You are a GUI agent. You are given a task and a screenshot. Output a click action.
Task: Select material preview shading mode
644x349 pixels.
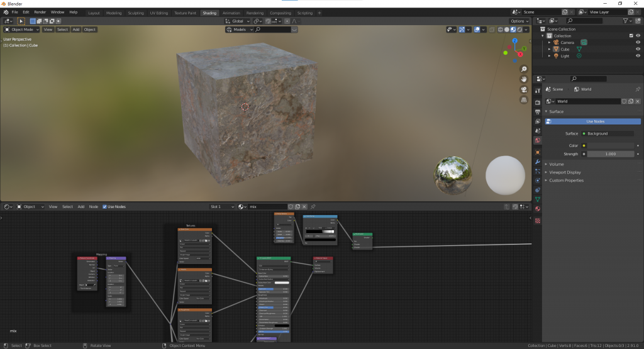pyautogui.click(x=513, y=30)
